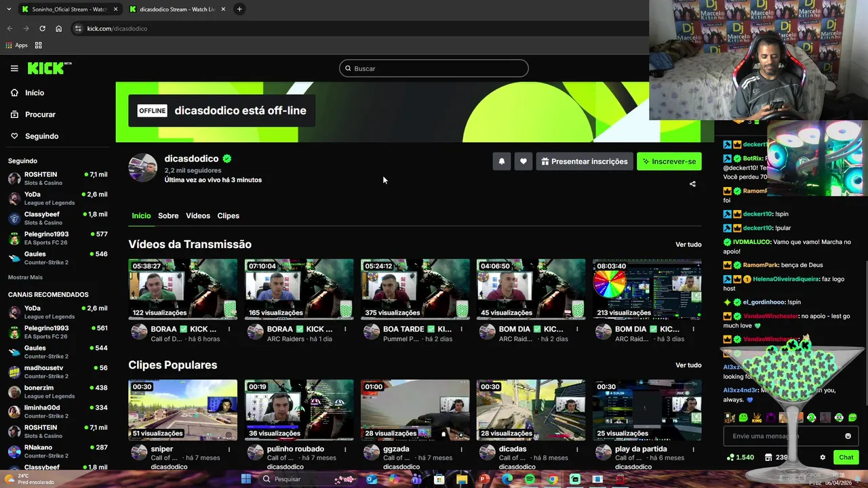
Task: Click Ver tudo for Clipes Populares
Action: coord(688,365)
